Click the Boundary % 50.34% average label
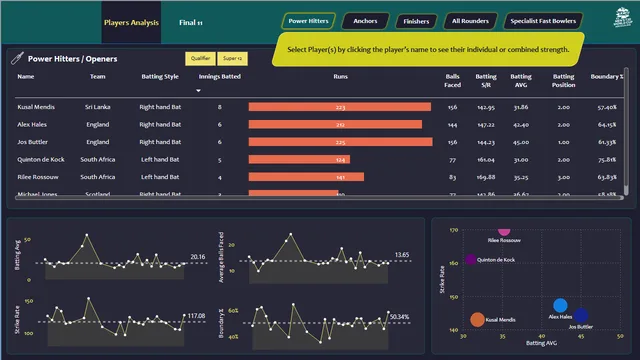The image size is (640, 360). point(399,317)
